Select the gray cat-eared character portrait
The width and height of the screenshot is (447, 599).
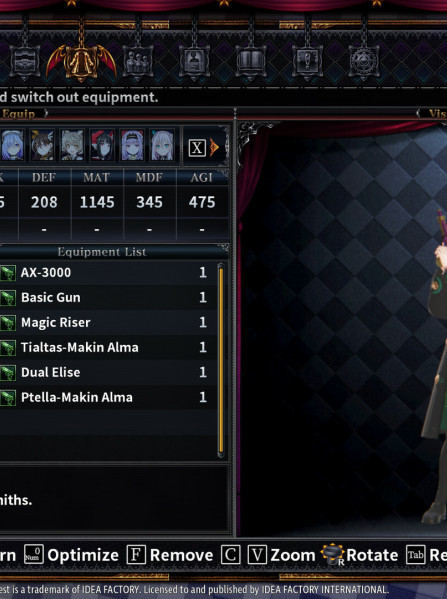(72, 145)
